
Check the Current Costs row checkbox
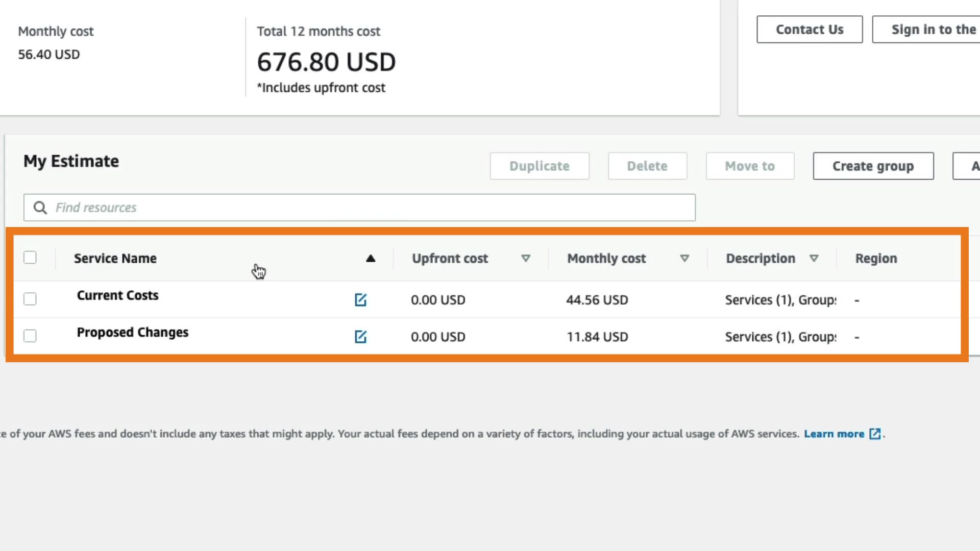click(x=30, y=299)
